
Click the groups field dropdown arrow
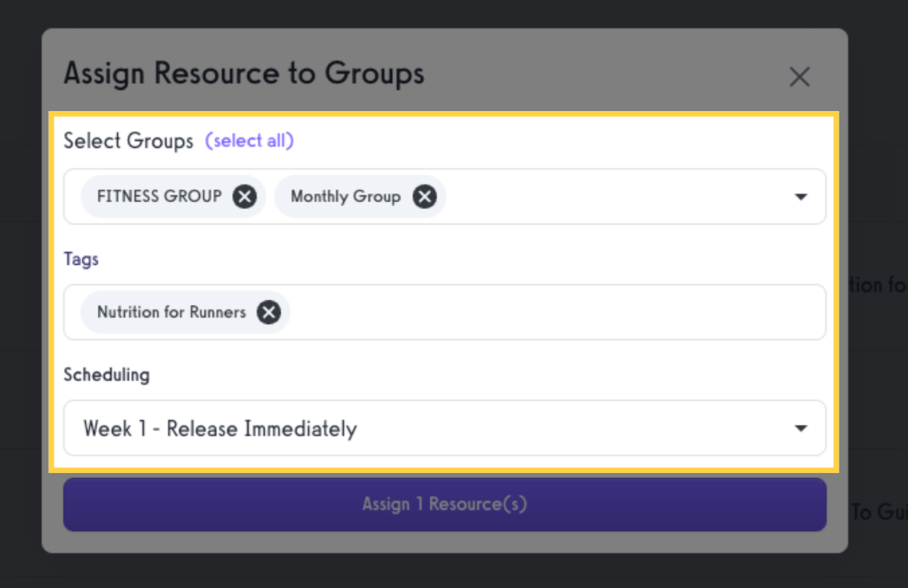[801, 197]
